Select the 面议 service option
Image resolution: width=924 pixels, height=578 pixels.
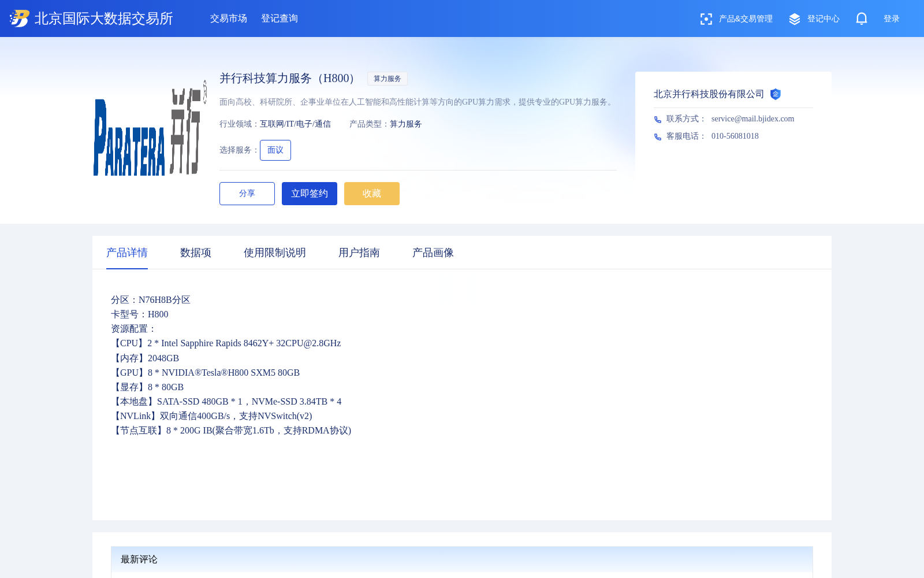pyautogui.click(x=275, y=150)
